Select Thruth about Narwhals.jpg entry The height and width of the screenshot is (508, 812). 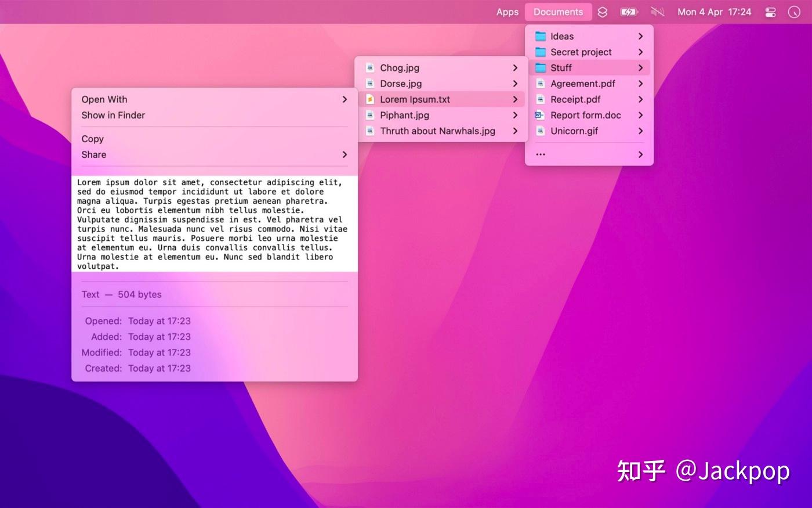441,131
